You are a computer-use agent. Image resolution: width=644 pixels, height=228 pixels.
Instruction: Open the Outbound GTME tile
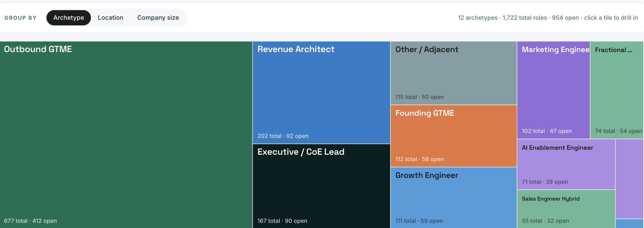point(126,135)
